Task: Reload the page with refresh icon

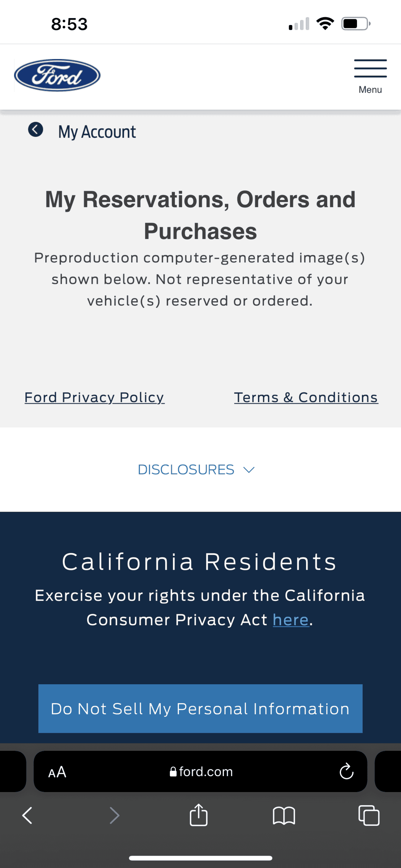Action: click(346, 772)
